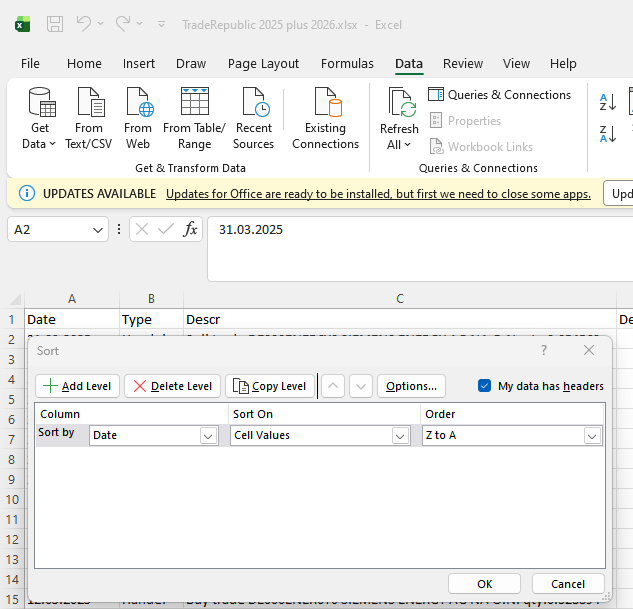Click the Options button in Sort dialog

pyautogui.click(x=411, y=386)
